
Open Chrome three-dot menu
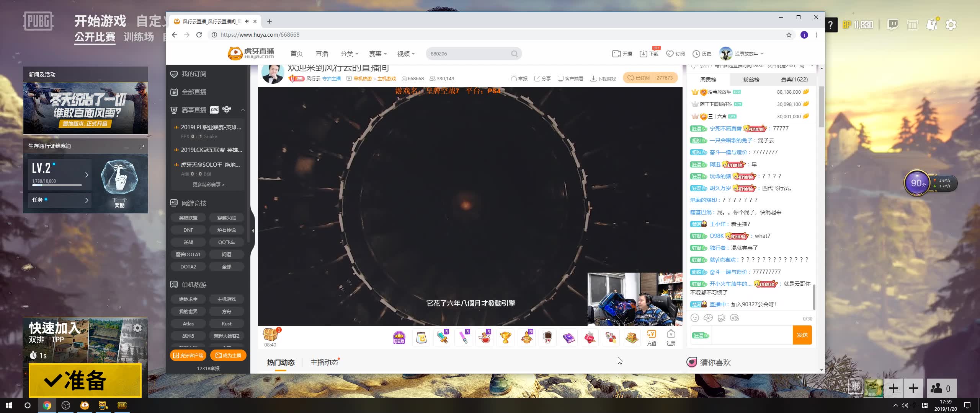817,35
